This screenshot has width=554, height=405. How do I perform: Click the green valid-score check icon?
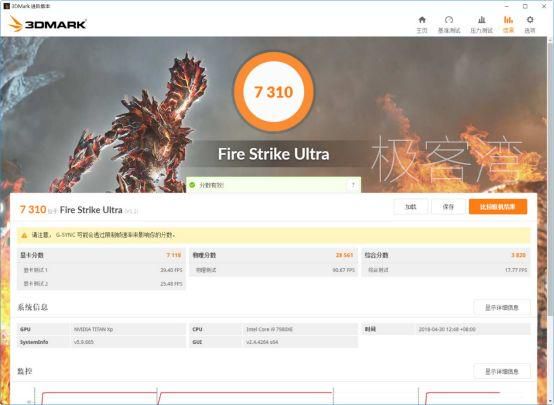[192, 185]
